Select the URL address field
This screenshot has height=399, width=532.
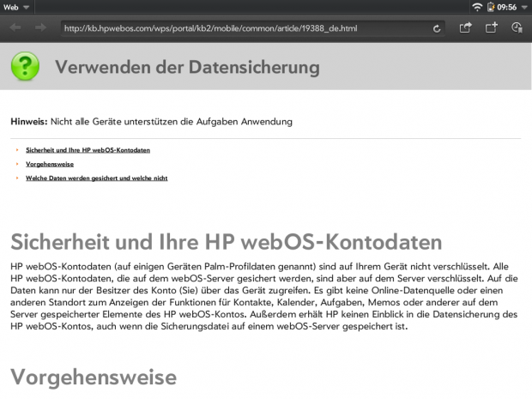(x=252, y=28)
